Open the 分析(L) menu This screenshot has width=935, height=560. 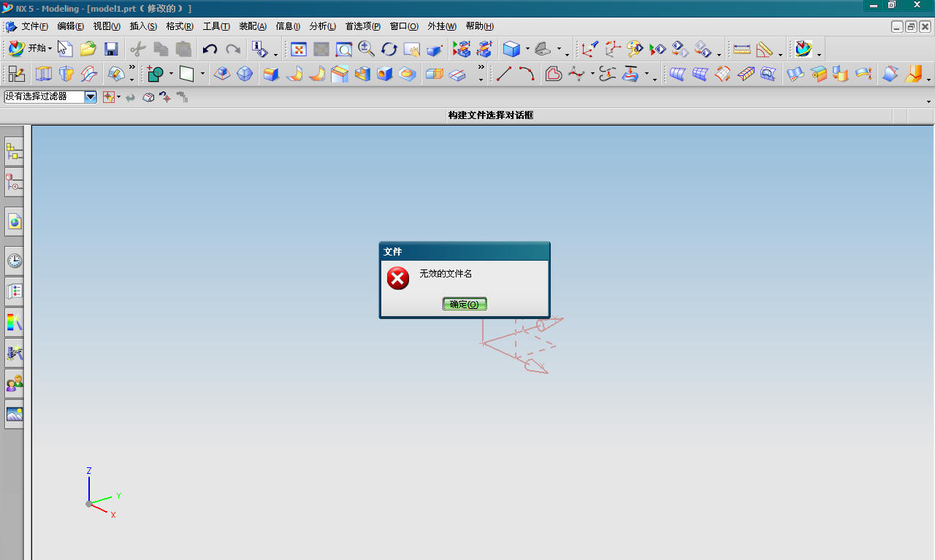(323, 26)
